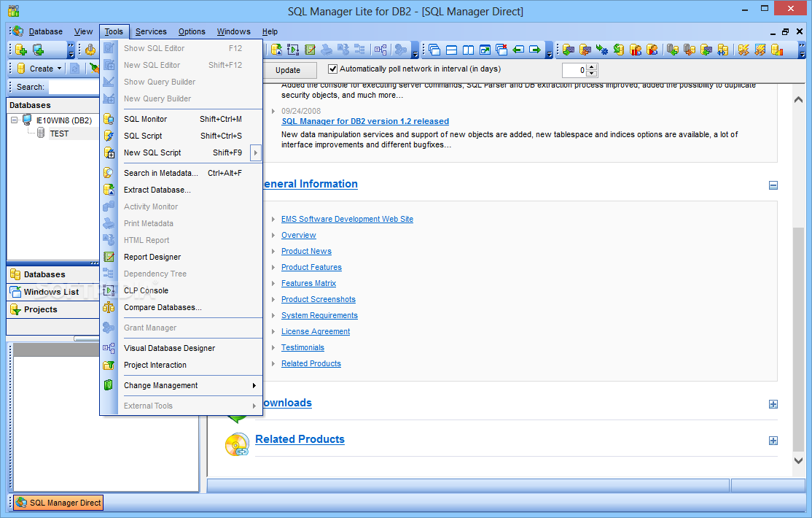Open the Product Features link
This screenshot has width=812, height=518.
tap(311, 268)
